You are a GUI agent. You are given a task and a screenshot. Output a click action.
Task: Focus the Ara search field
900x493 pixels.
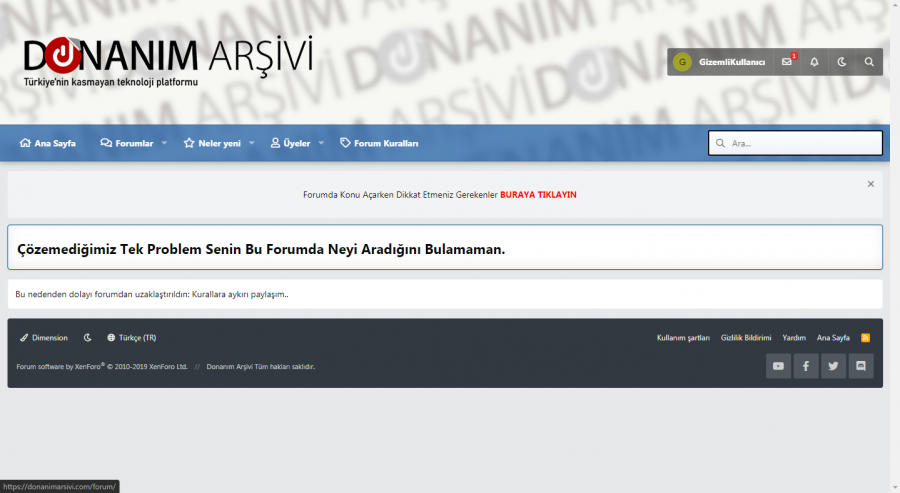[796, 143]
